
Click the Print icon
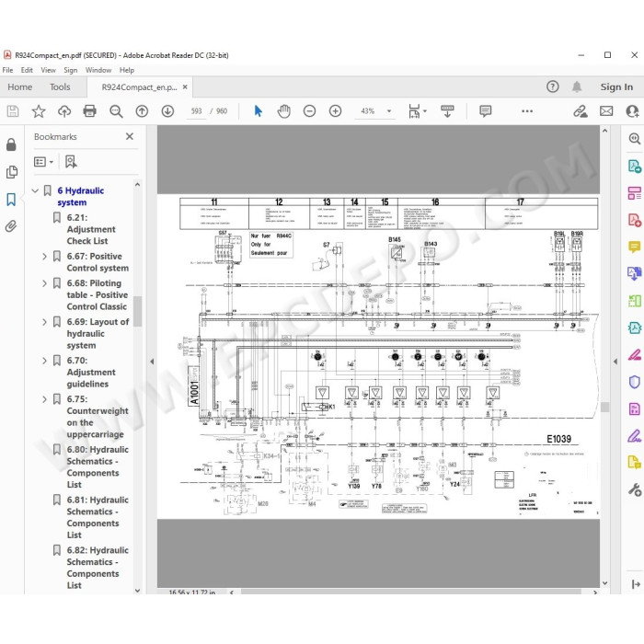[89, 111]
